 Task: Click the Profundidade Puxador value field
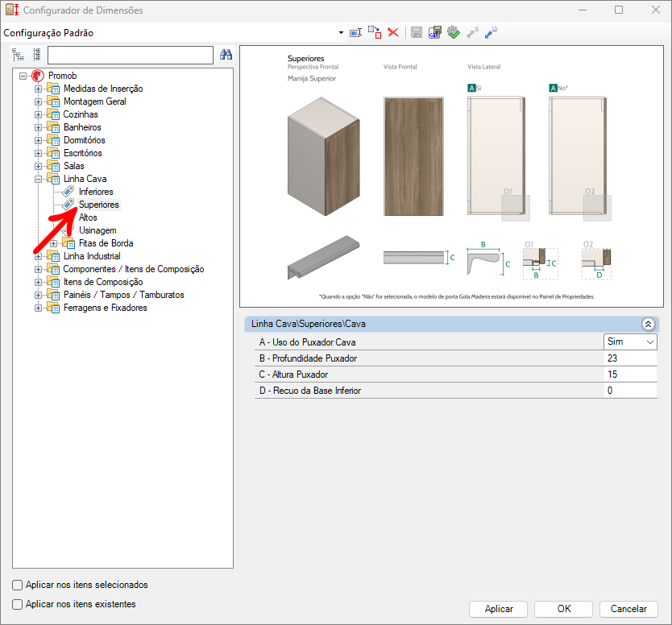[630, 358]
